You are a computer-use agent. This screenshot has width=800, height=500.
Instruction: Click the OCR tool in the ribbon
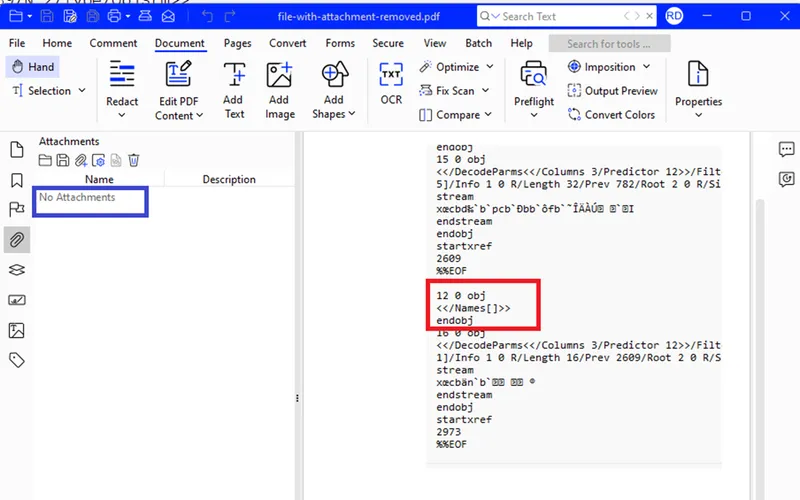pyautogui.click(x=391, y=84)
